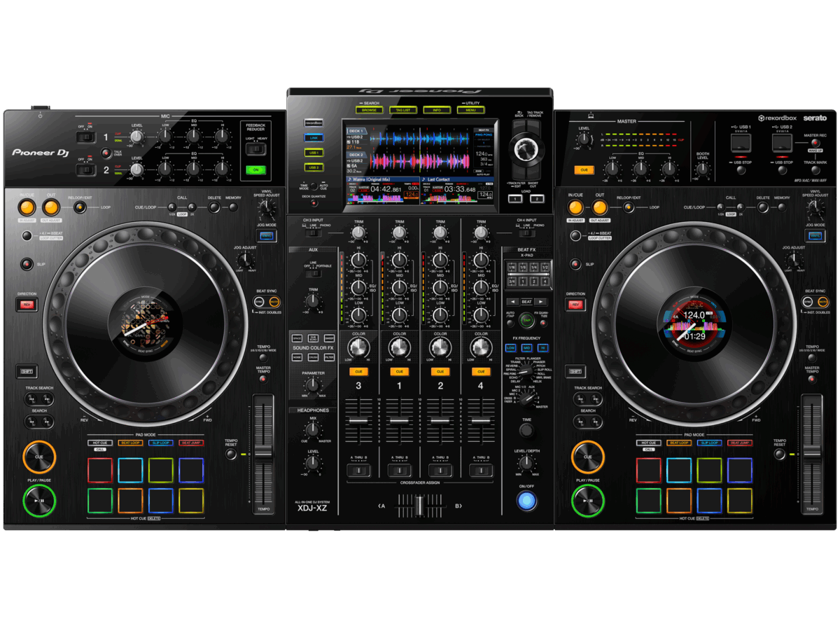Push the left deck TEMPO RESET button
The image size is (840, 617).
231,454
